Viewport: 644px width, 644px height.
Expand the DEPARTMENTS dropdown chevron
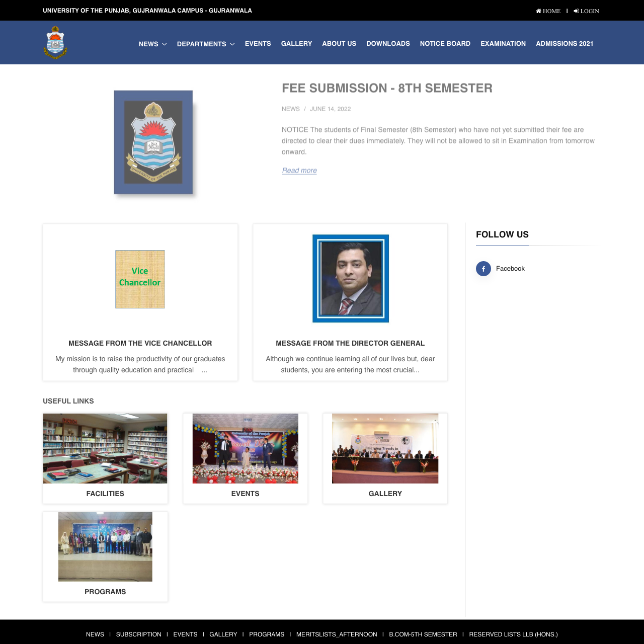pos(232,44)
